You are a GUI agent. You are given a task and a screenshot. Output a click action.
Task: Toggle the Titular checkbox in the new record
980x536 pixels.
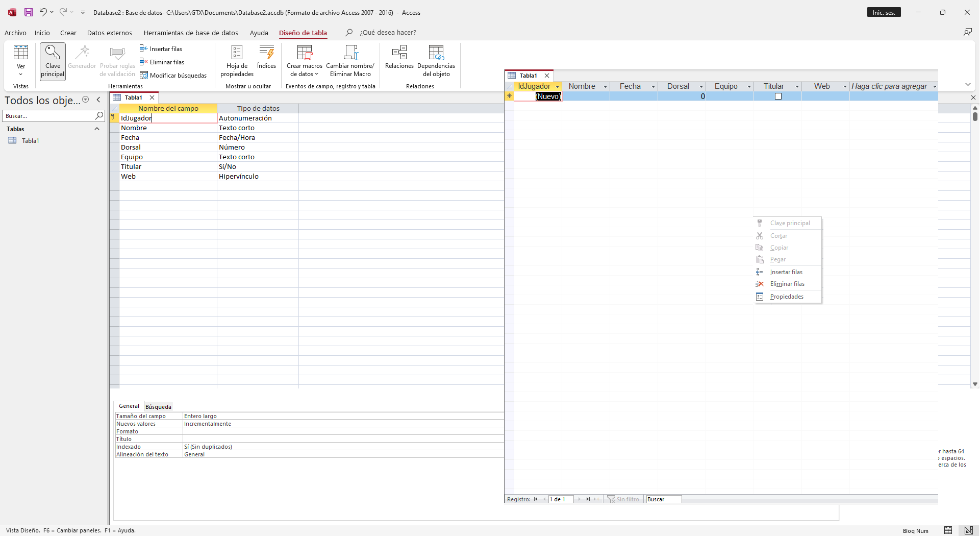(778, 96)
